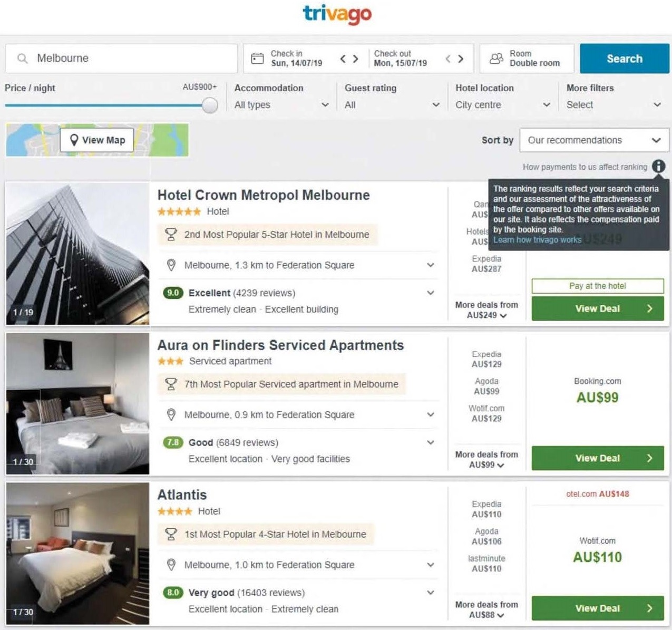This screenshot has height=630, width=672.
Task: Click the price per night slider handle
Action: [x=210, y=105]
